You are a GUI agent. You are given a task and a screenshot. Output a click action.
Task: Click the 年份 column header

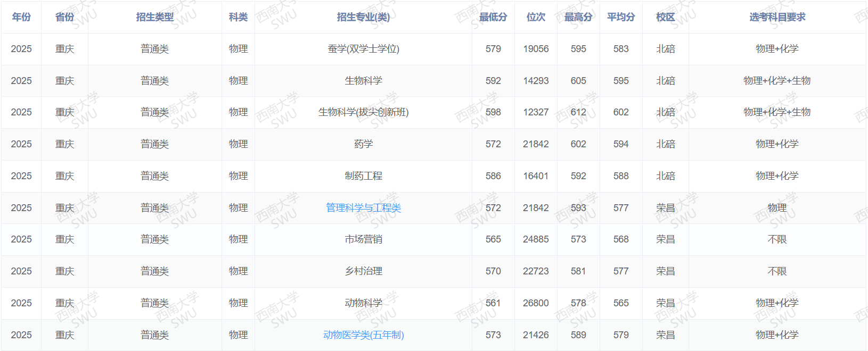[21, 17]
